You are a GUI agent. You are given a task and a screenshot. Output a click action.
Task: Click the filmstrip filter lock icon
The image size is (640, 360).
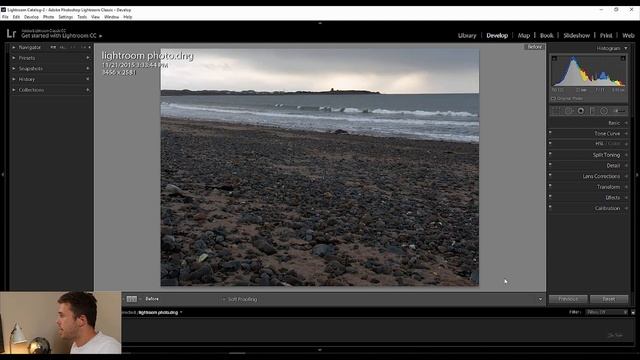tap(633, 312)
